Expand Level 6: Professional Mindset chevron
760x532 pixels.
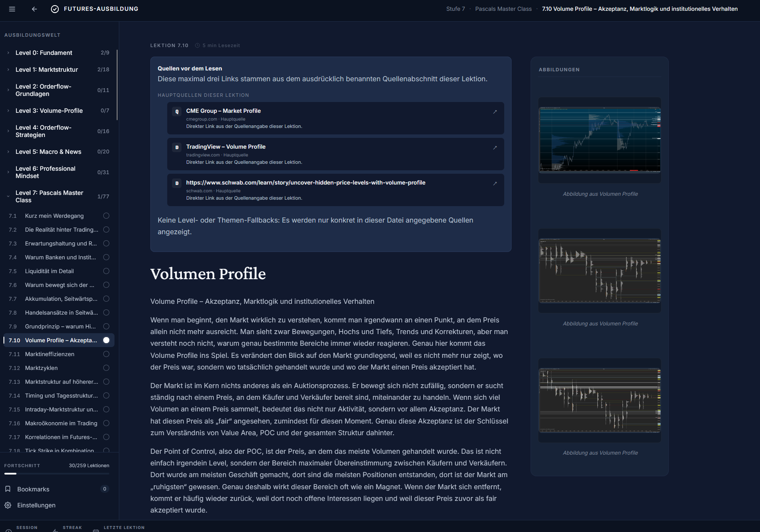tap(8, 172)
